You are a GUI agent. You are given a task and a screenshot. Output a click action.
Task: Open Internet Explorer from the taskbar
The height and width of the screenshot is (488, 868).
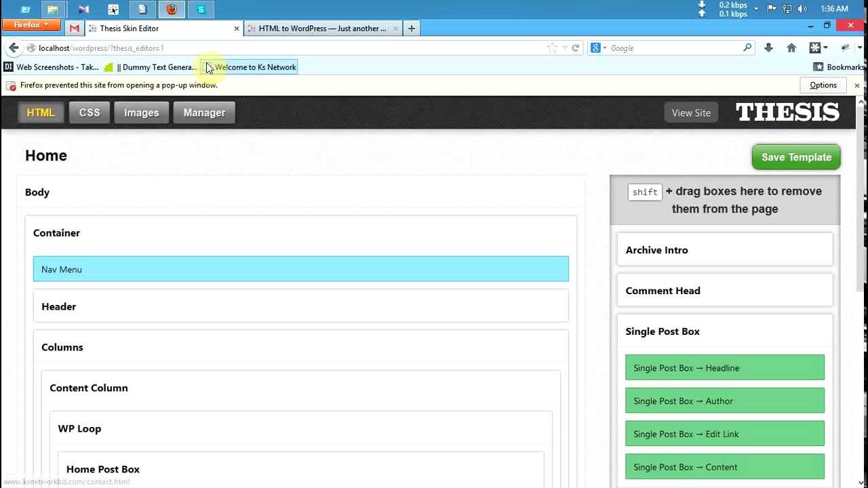click(x=25, y=9)
